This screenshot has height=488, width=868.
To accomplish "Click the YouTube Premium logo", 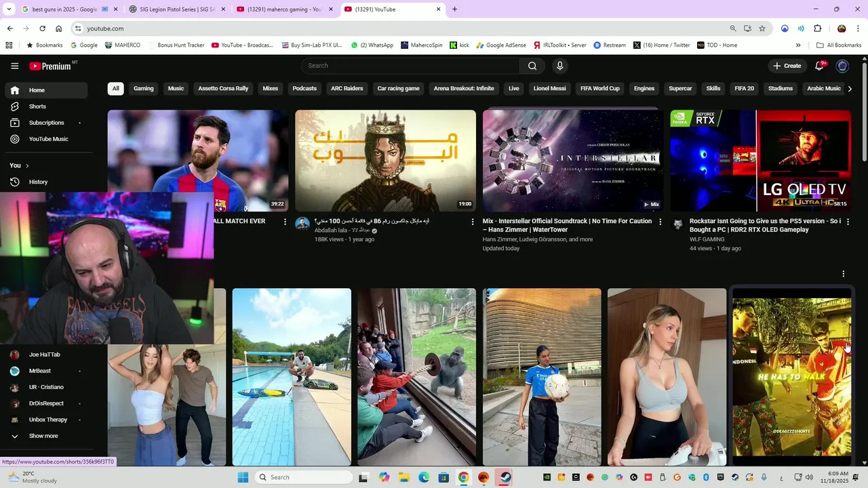I will point(50,66).
